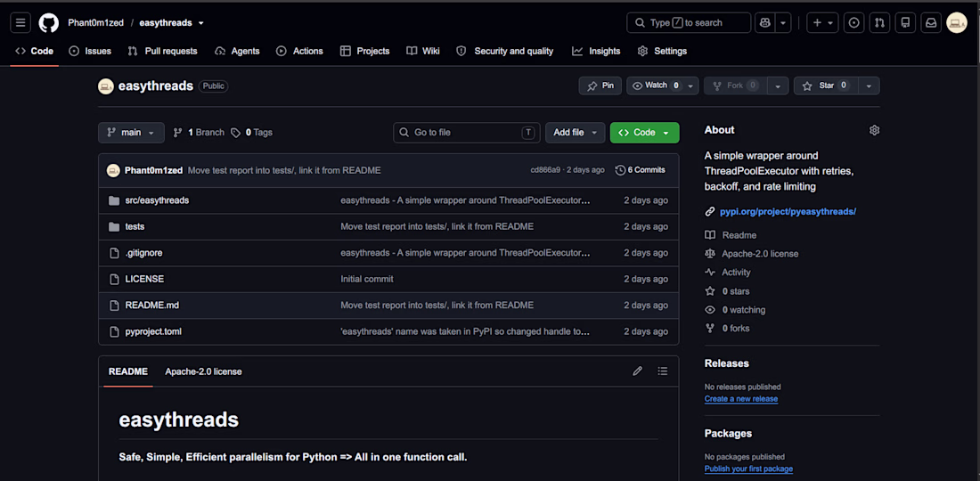Expand the create new plus dropdown

(822, 23)
